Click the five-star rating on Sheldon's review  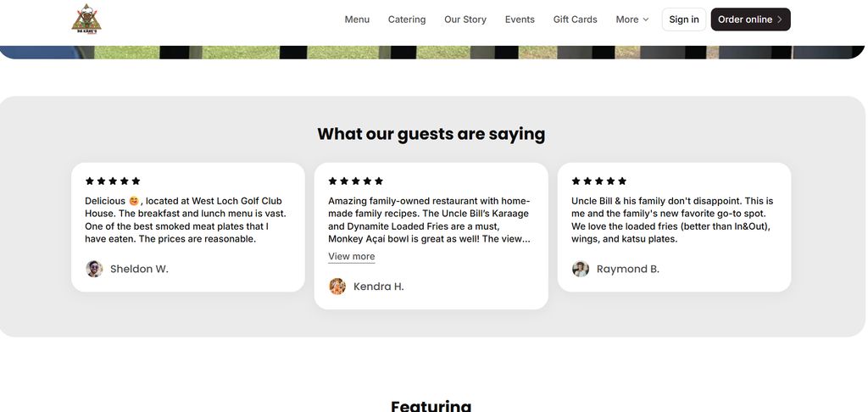(113, 181)
